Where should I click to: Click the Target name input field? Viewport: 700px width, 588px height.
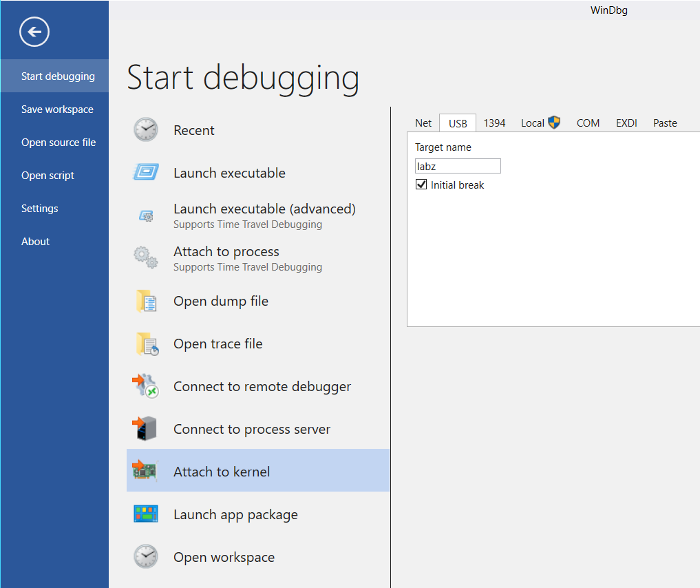[x=458, y=166]
